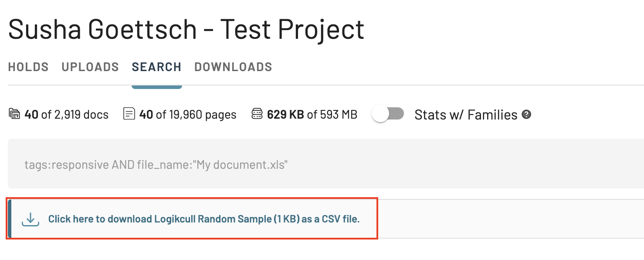
Task: Download Logikcull Random Sample CSV link
Action: pyautogui.click(x=203, y=219)
